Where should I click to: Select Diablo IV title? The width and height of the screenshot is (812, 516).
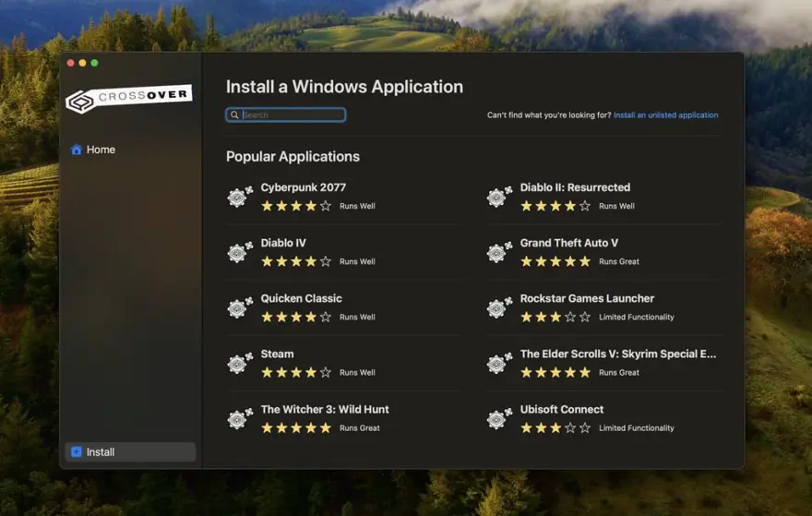[283, 243]
